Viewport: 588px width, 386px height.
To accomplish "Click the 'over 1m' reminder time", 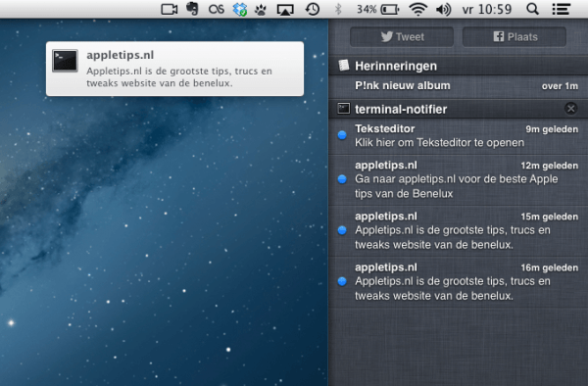I will pyautogui.click(x=560, y=86).
